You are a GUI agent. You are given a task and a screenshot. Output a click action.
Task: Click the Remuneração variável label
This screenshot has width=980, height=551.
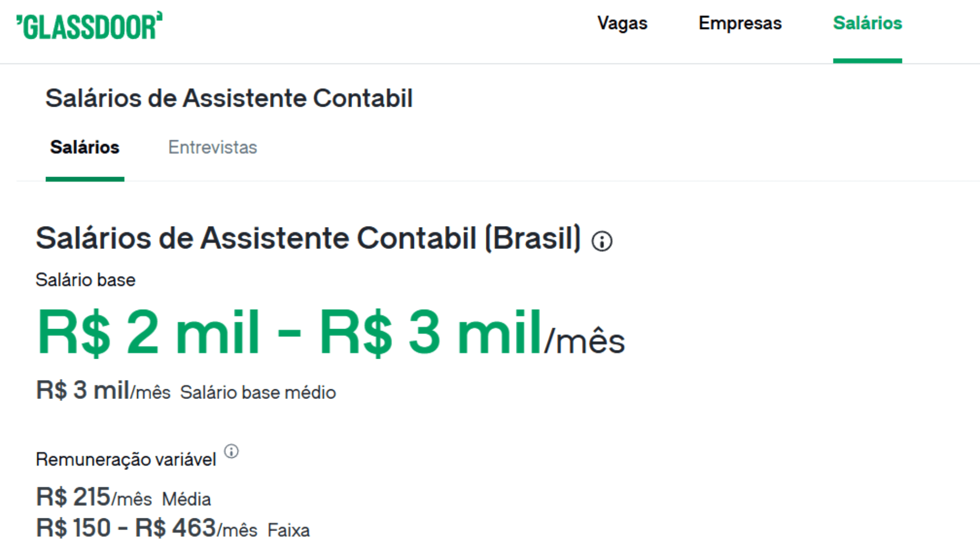point(126,460)
